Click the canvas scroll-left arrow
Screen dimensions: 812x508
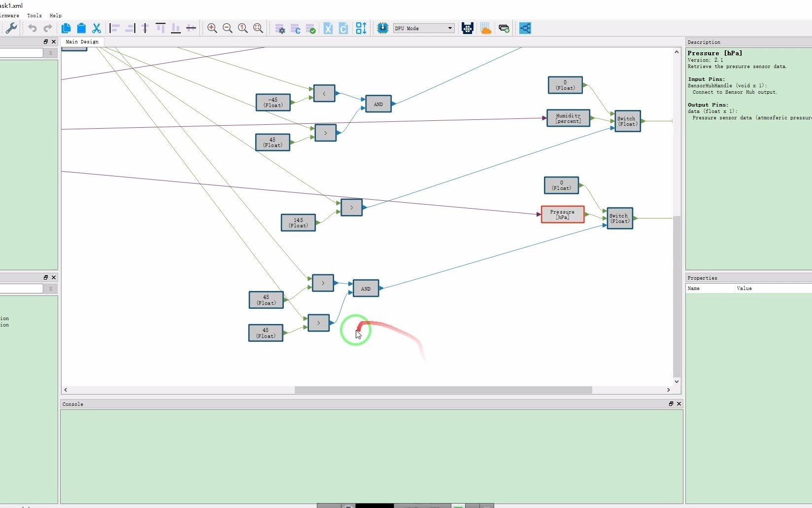point(66,390)
